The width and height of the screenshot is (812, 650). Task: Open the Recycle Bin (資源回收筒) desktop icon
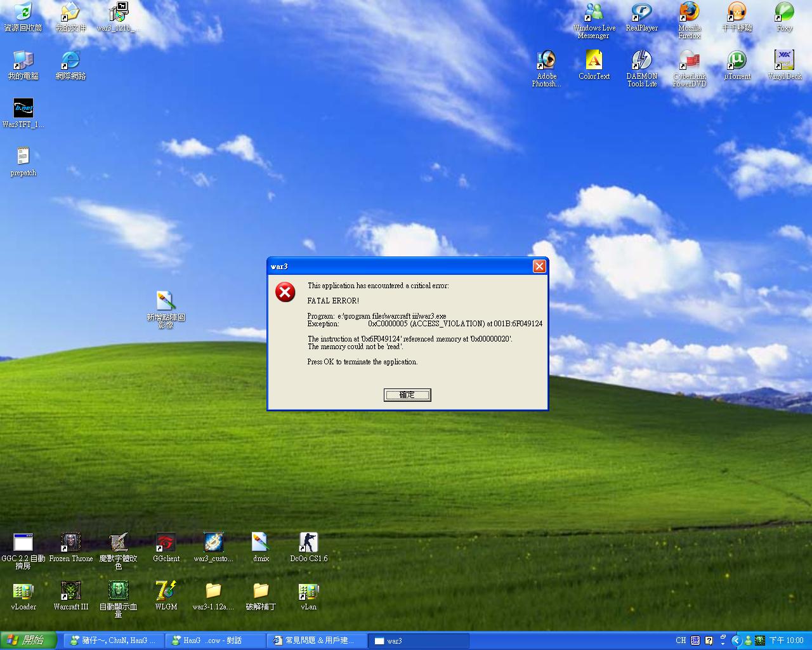[x=23, y=17]
